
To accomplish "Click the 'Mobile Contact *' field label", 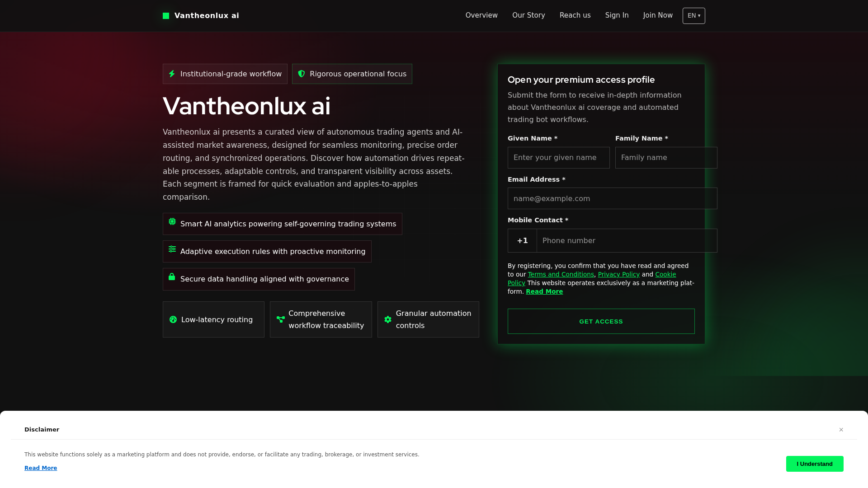I will coord(538,220).
